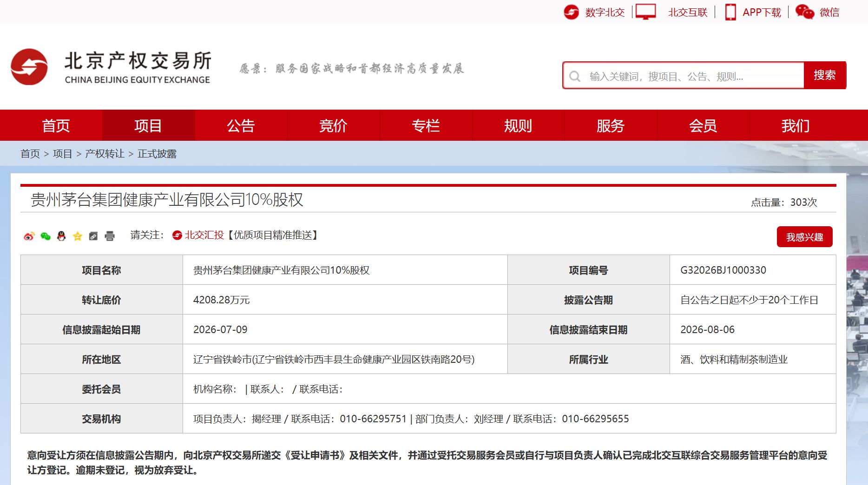Open the 专栏 navigation menu
Screen dimensions: 868x485
426,125
